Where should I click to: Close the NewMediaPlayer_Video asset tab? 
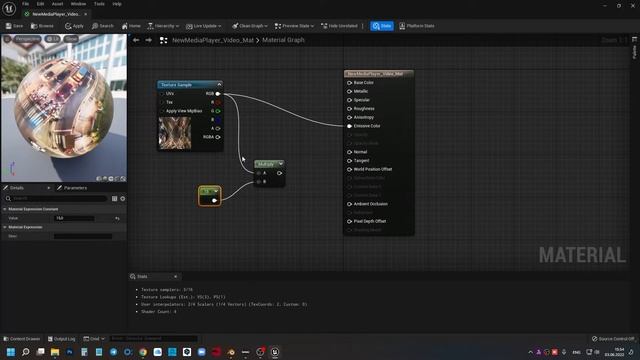pos(86,14)
